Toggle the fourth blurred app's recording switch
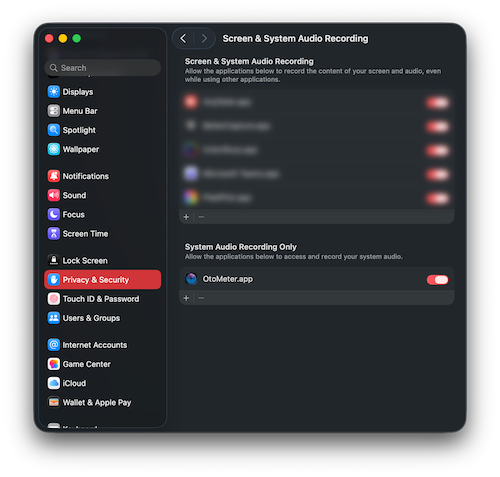 (x=437, y=174)
